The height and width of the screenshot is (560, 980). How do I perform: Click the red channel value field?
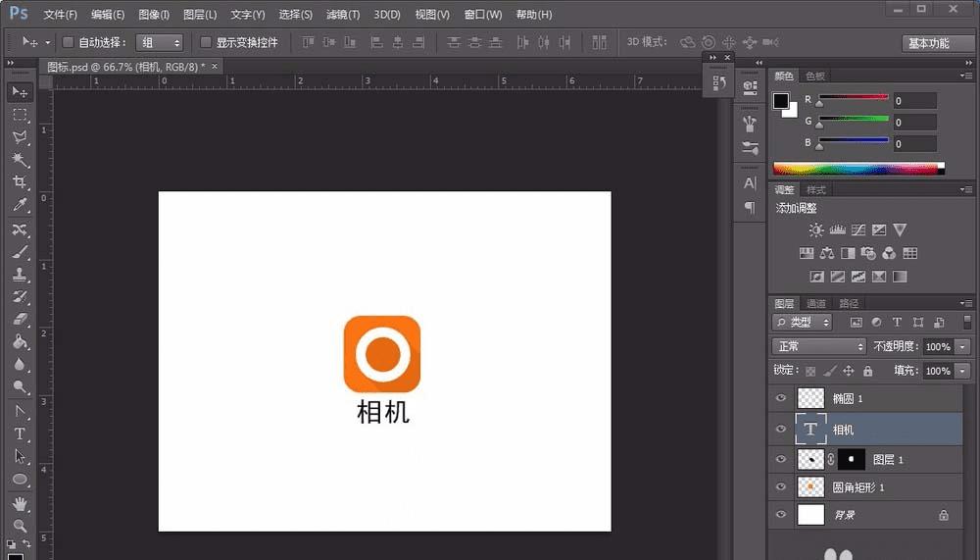[913, 101]
